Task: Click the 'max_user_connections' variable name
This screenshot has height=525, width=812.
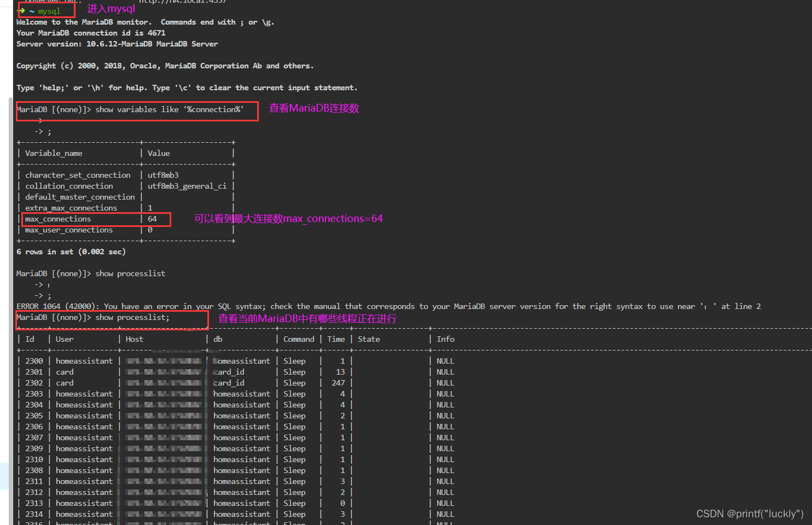Action: coord(69,230)
